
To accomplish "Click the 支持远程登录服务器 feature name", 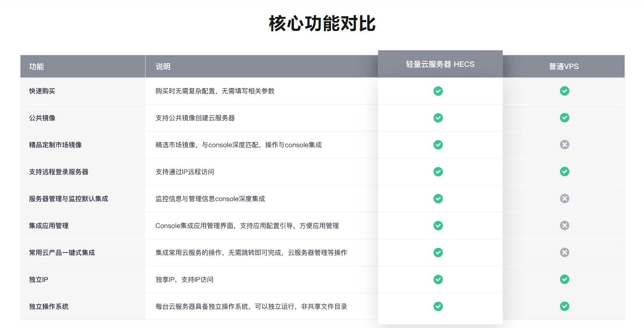I will tap(59, 172).
